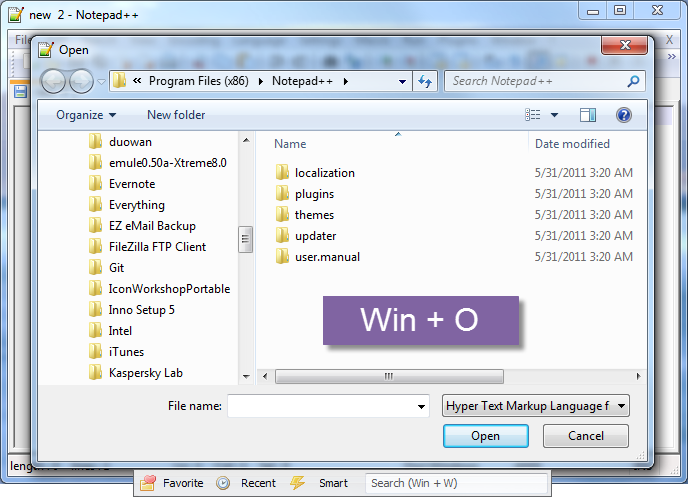Open the Favorite menu label
Screen dimensions: 688x497
point(183,483)
